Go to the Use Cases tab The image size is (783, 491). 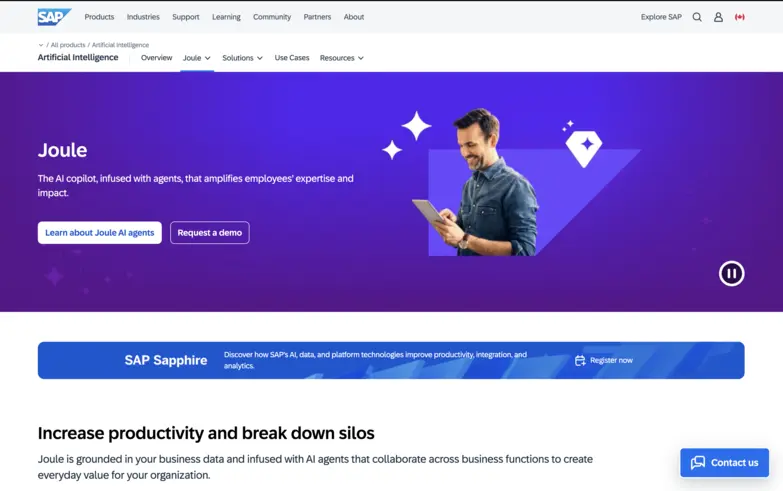[x=292, y=58]
